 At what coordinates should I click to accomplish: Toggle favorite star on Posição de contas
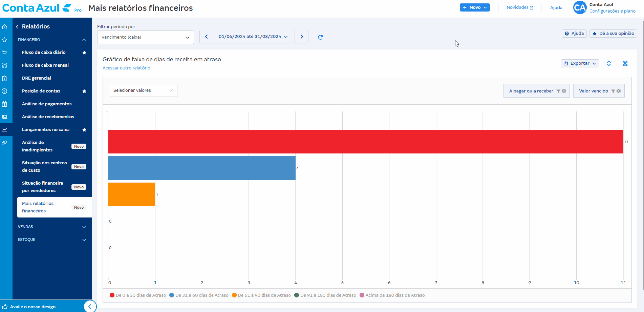[x=84, y=91]
